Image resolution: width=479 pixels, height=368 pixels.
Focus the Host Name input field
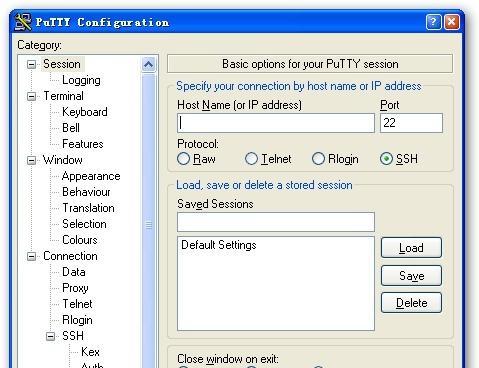coord(276,123)
